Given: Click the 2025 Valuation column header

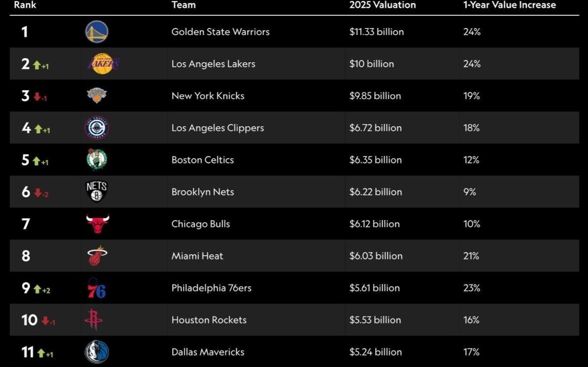Looking at the screenshot, I should (x=383, y=5).
